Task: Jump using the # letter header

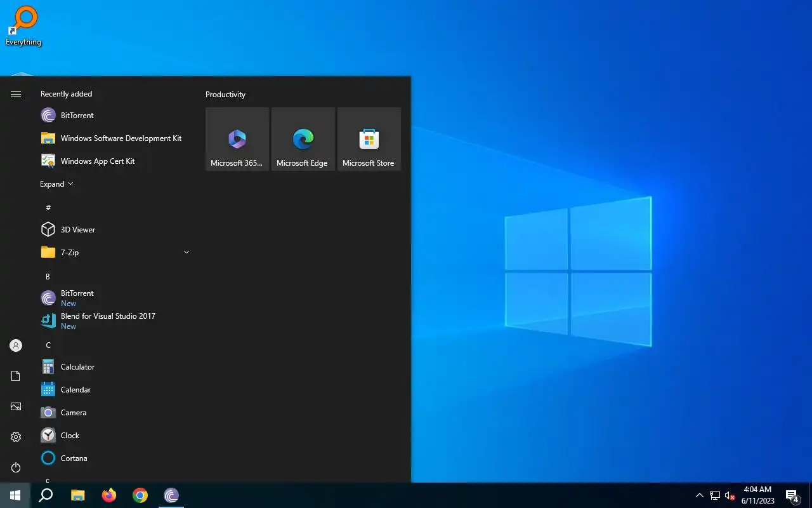Action: pyautogui.click(x=48, y=208)
